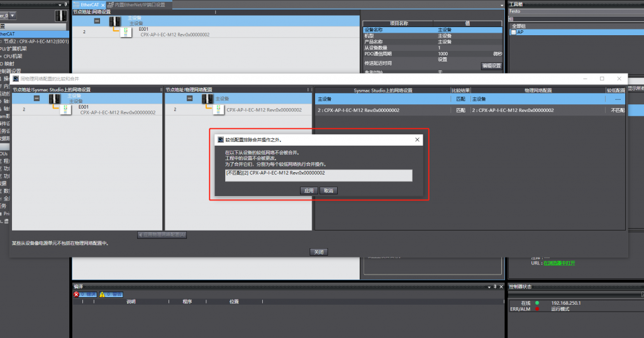644x338 pixels.
Task: Switch to the EtherCAT tab
Action: 89,5
